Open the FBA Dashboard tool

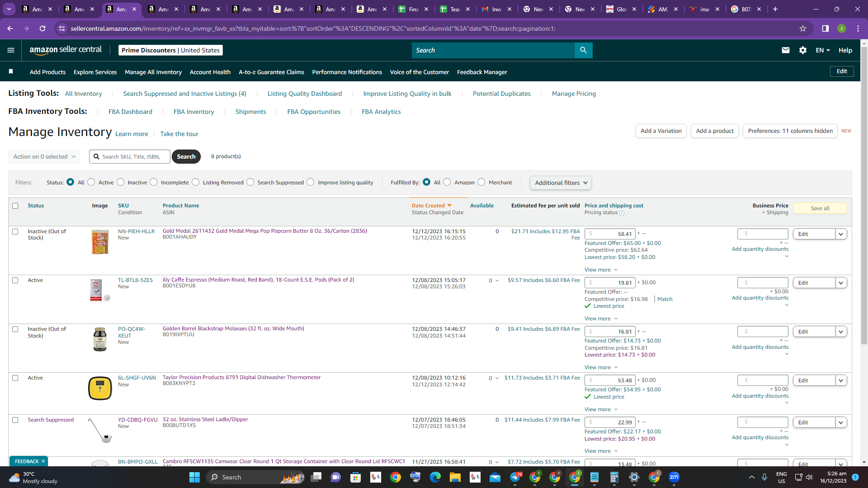(x=130, y=112)
